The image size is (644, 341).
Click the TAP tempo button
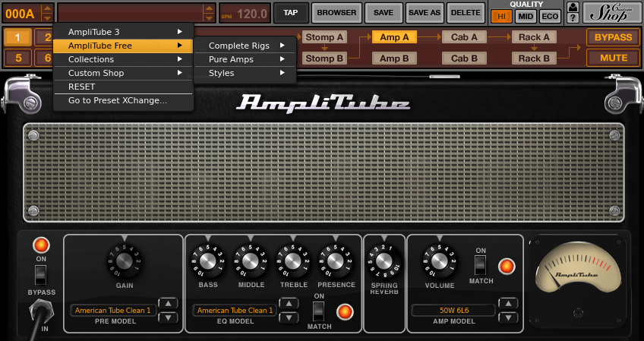pos(291,13)
